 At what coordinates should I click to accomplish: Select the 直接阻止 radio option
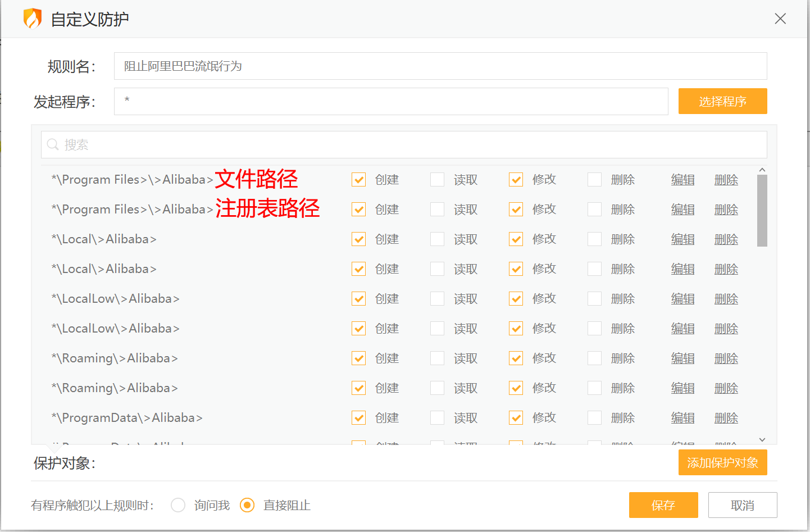[x=247, y=505]
